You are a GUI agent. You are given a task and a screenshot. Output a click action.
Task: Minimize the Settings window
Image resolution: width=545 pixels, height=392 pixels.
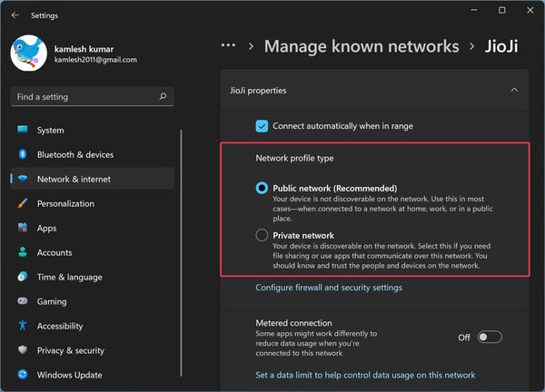coord(474,10)
